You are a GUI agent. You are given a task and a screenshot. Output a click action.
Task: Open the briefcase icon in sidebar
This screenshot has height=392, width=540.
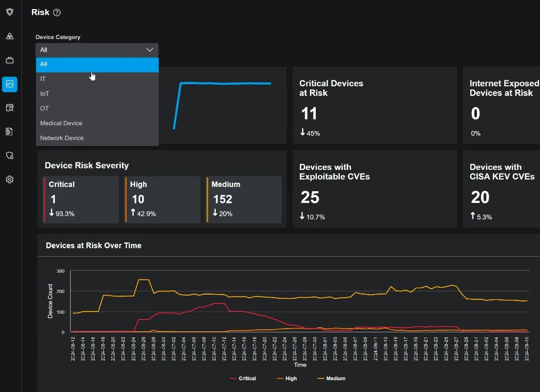[x=10, y=60]
